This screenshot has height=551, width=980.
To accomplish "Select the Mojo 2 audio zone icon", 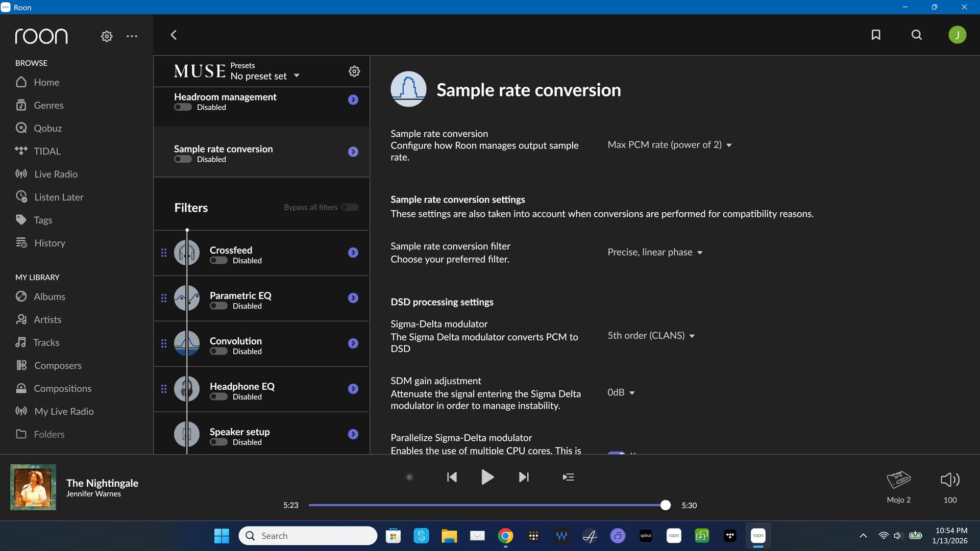I will (x=898, y=480).
